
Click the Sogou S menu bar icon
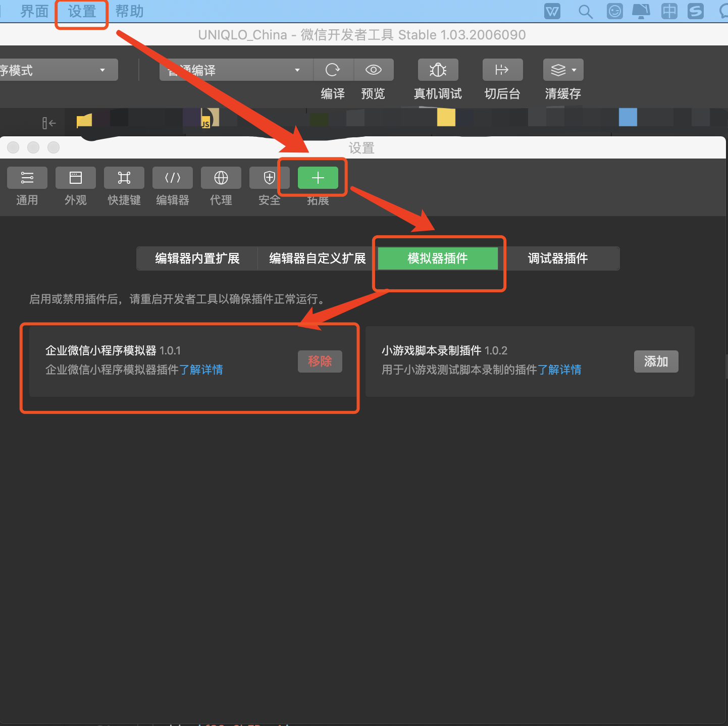696,11
